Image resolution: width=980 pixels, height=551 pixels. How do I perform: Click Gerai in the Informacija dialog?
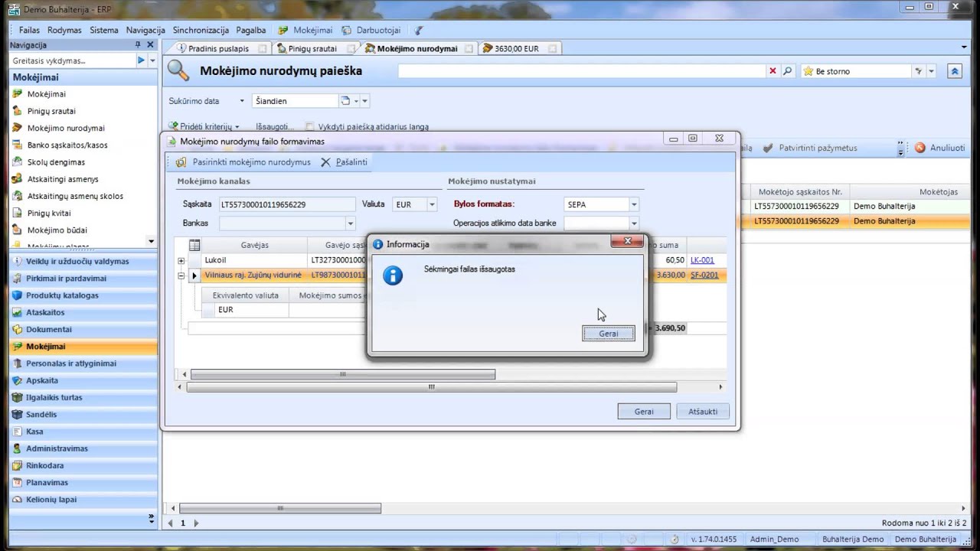(608, 334)
